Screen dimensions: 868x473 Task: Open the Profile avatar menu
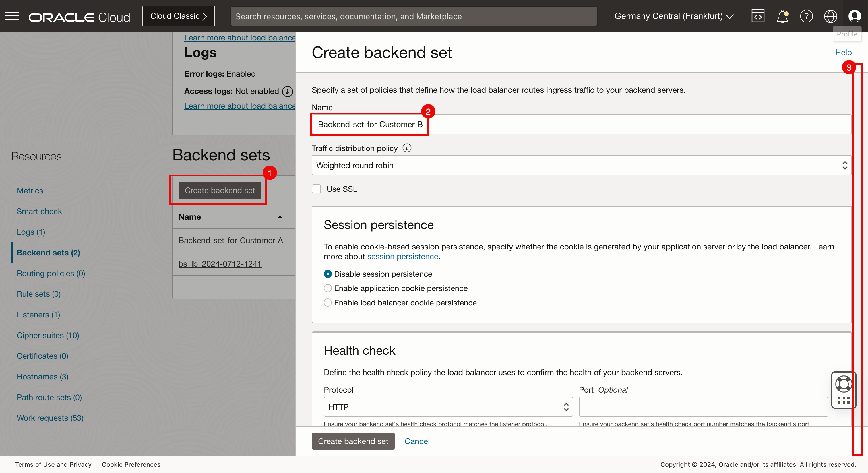coord(855,16)
